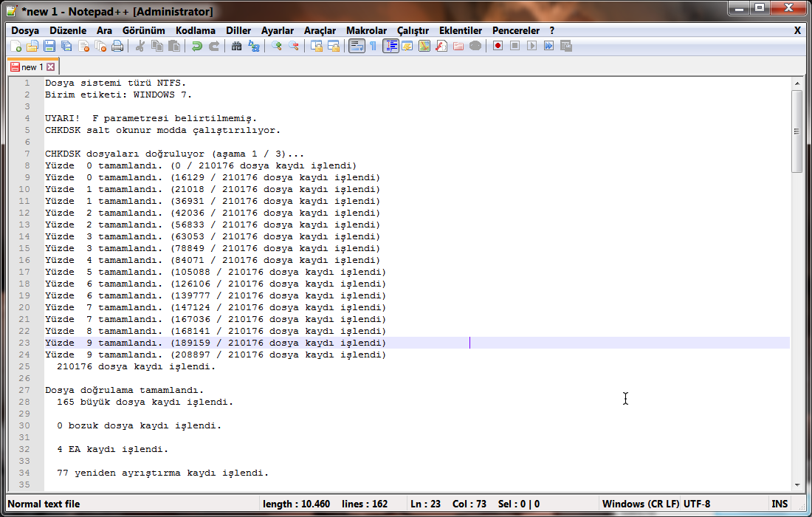Click the Paste clipboard icon
Screen dimensions: 812x517
[x=174, y=46]
